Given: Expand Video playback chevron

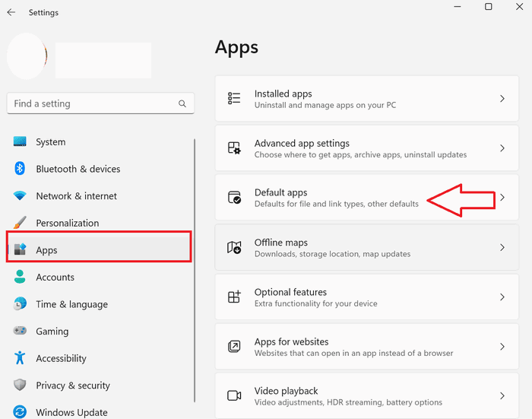Looking at the screenshot, I should click(502, 395).
